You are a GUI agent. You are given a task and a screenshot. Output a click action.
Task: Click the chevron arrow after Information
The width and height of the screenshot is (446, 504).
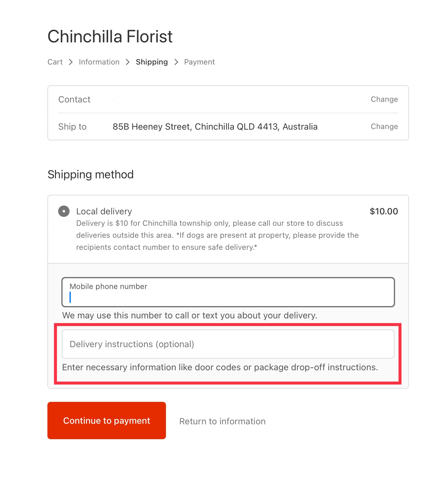(128, 62)
